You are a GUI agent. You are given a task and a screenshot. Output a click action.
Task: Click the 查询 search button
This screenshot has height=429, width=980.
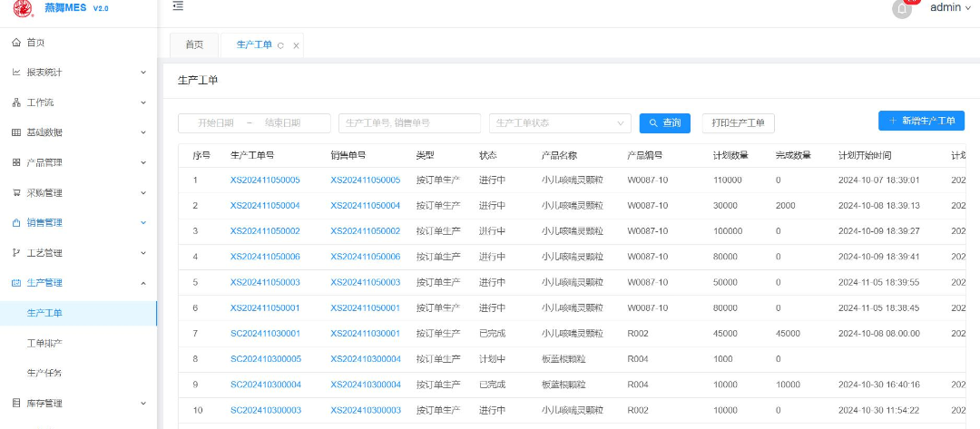(x=665, y=122)
